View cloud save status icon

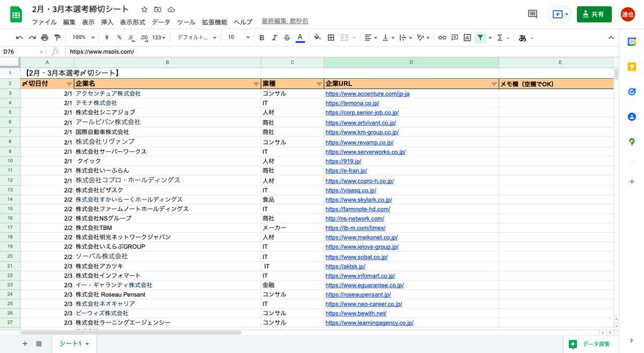coord(171,10)
